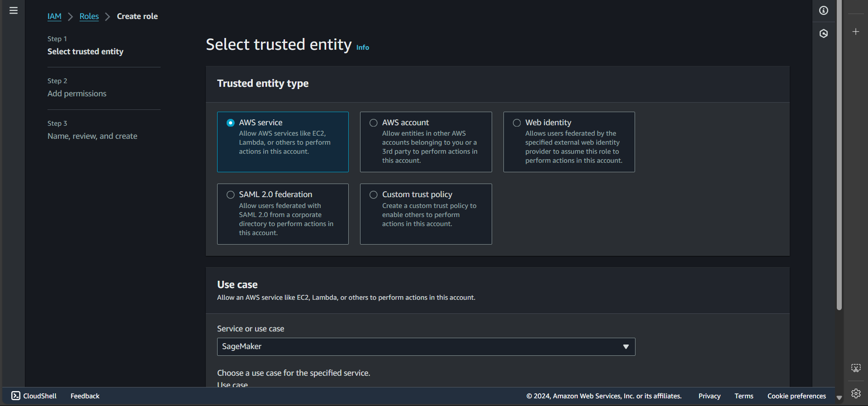868x406 pixels.
Task: Click the plus icon in browser sidebar
Action: tap(855, 32)
